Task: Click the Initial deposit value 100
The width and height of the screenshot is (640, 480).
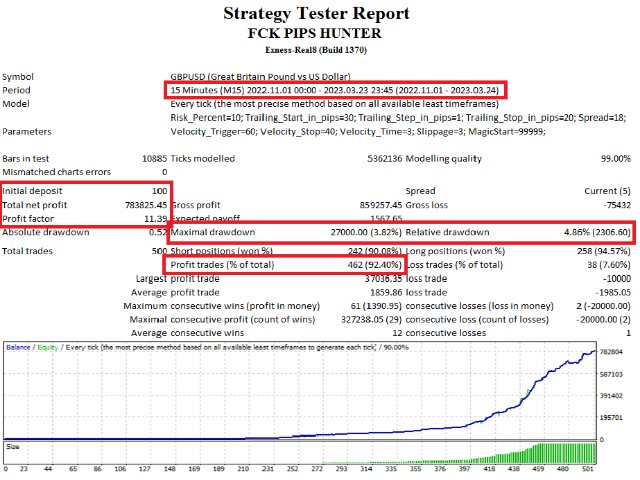Action: point(158,190)
